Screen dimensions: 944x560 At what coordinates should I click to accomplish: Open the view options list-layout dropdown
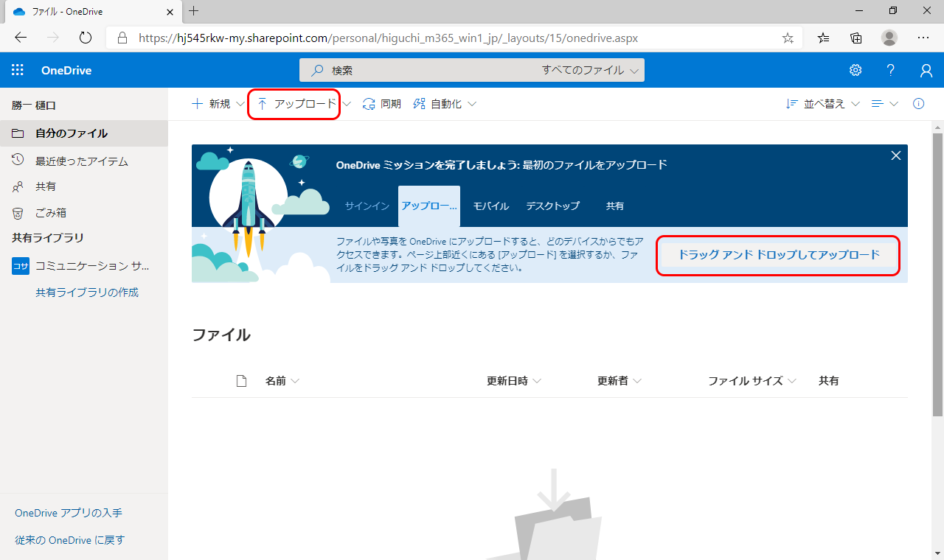coord(884,104)
